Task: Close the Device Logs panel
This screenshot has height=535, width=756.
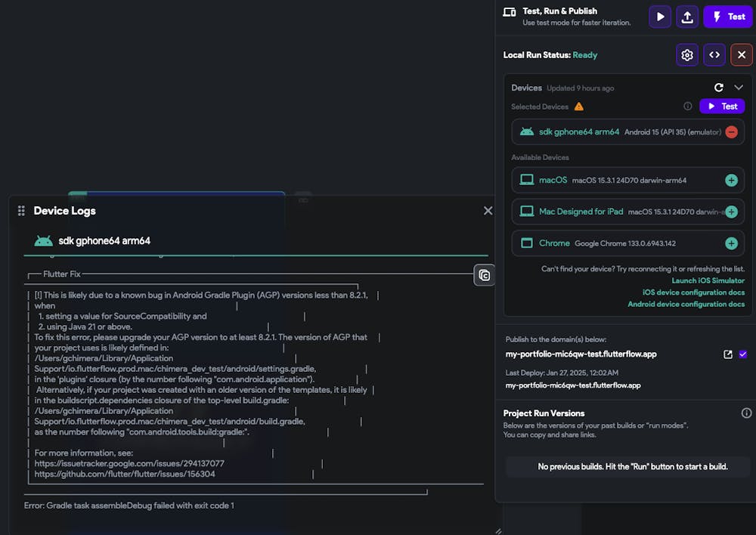Action: click(488, 211)
